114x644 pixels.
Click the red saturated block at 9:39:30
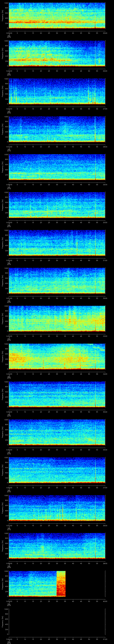61,584
